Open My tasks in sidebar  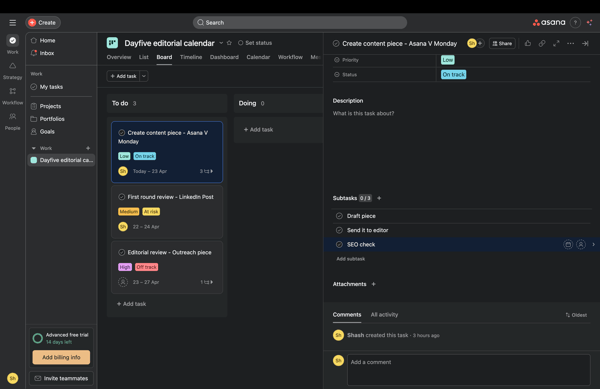pos(51,87)
